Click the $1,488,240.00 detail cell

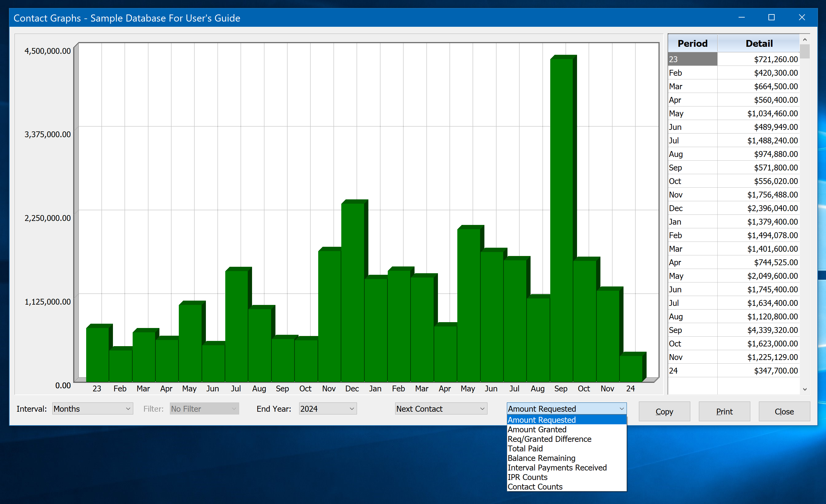[x=759, y=140]
